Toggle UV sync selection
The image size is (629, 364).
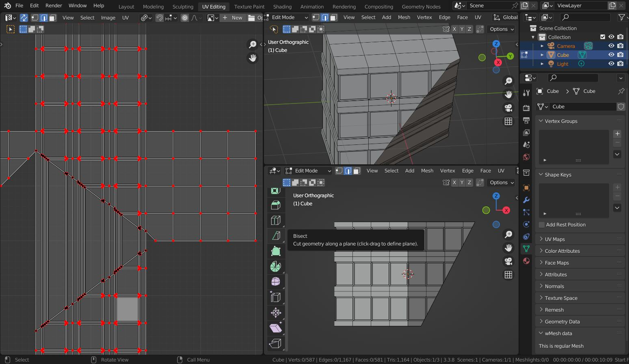[x=24, y=18]
